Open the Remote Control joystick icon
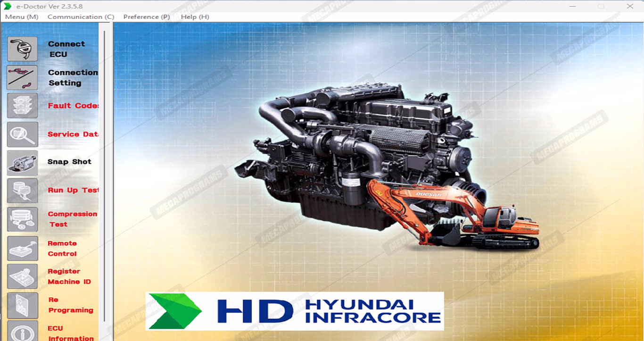Screen dimensions: 644x341 (x=22, y=248)
